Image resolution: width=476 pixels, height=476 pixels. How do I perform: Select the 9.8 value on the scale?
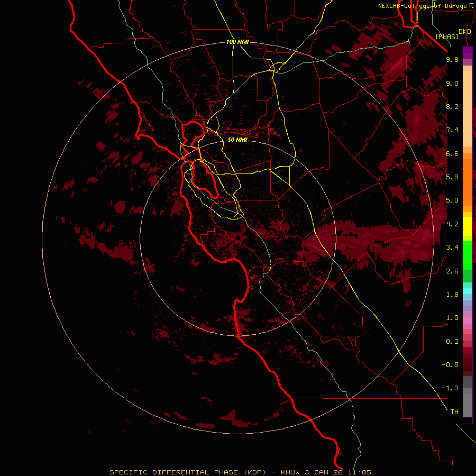coord(452,59)
